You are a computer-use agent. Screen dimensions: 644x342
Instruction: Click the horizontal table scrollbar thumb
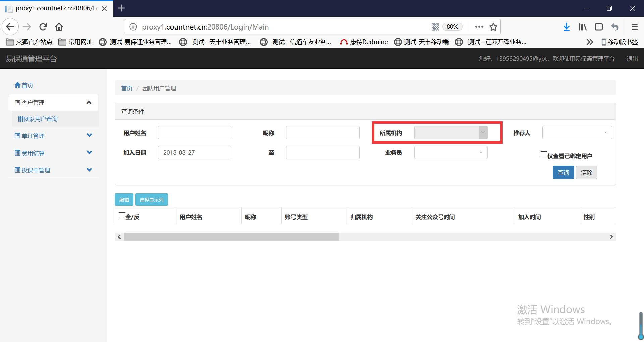coord(231,237)
